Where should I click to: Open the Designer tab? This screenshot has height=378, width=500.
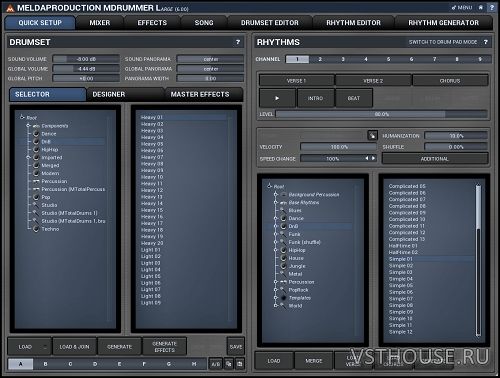(x=109, y=94)
